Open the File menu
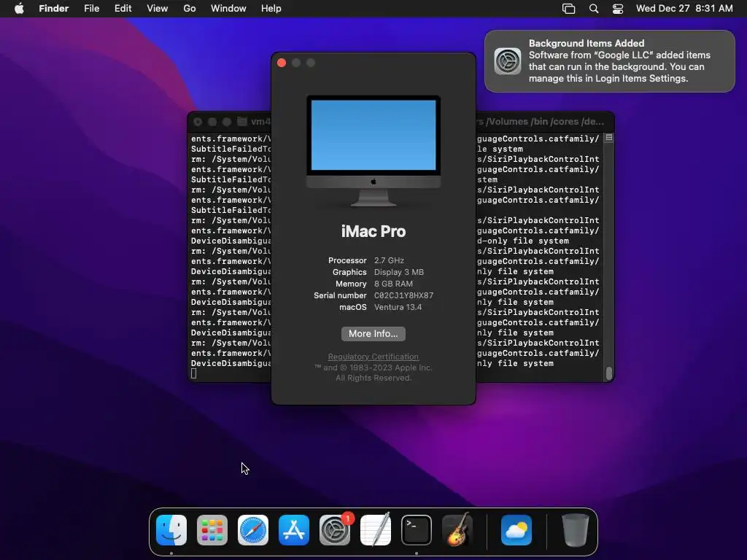This screenshot has height=560, width=747. tap(91, 9)
